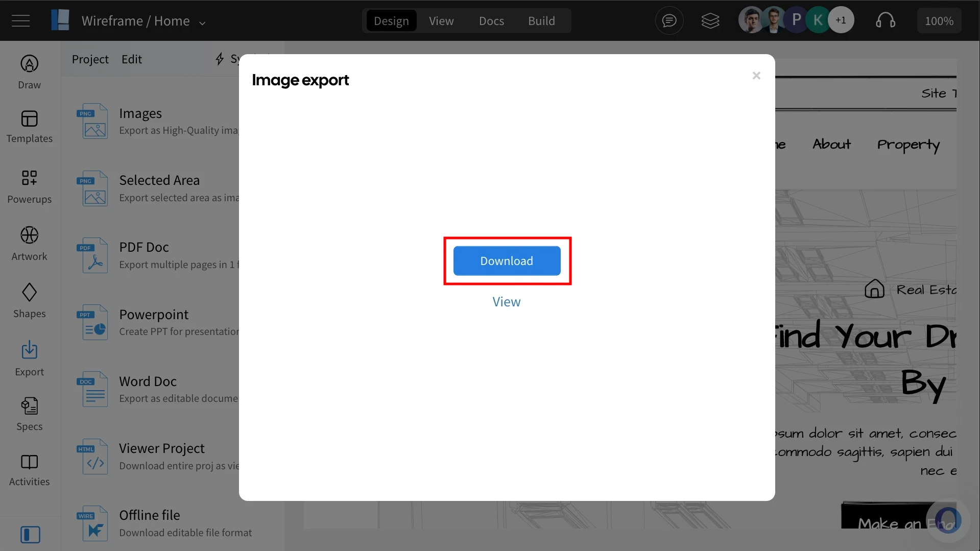Open the layers panel
Image resolution: width=980 pixels, height=551 pixels.
710,20
